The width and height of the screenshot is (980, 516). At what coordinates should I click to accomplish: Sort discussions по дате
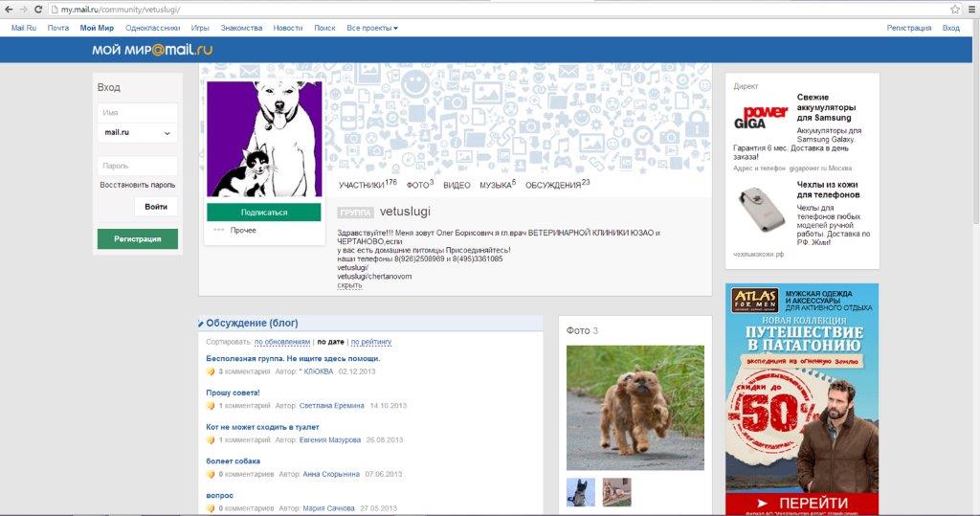pyautogui.click(x=330, y=342)
